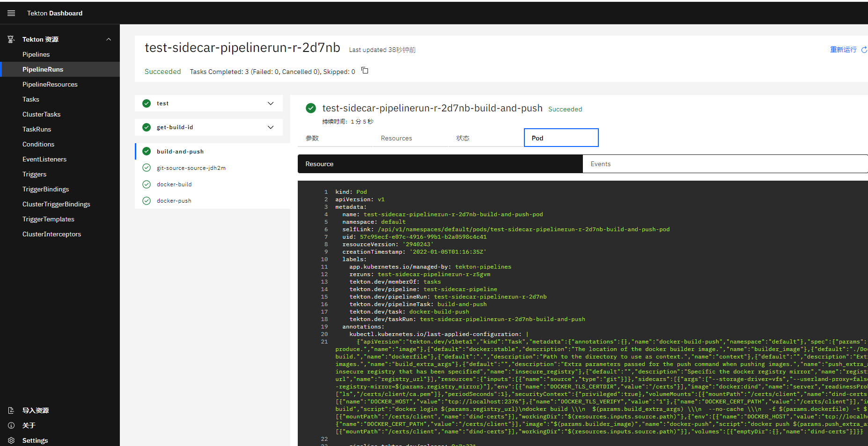Click the Succeeded status under the run title
The image size is (868, 446).
pyautogui.click(x=162, y=72)
